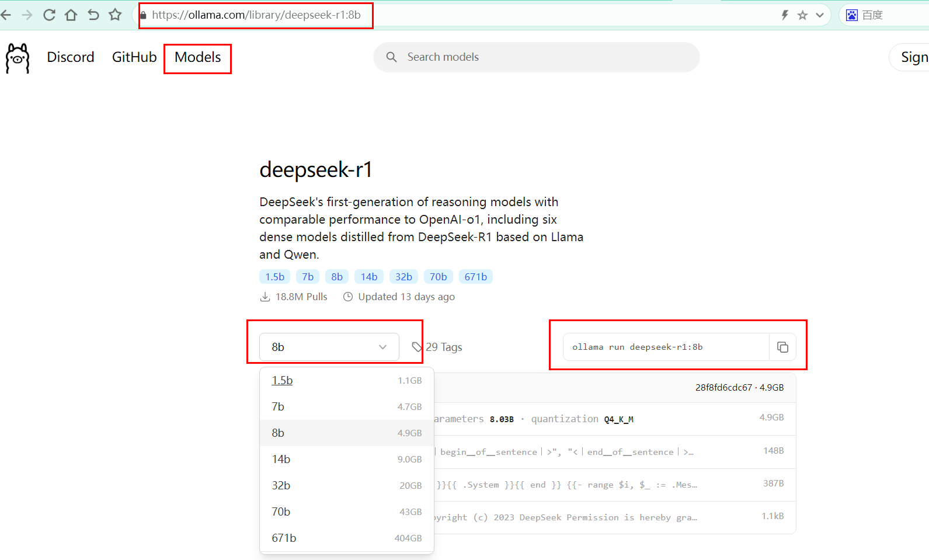Click the Updated 13 days ago text

[406, 297]
